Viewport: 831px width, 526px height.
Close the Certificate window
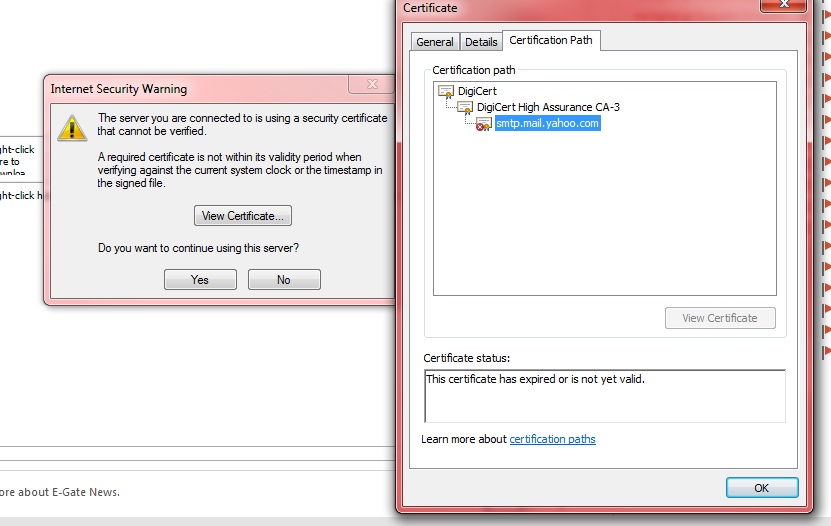(784, 5)
